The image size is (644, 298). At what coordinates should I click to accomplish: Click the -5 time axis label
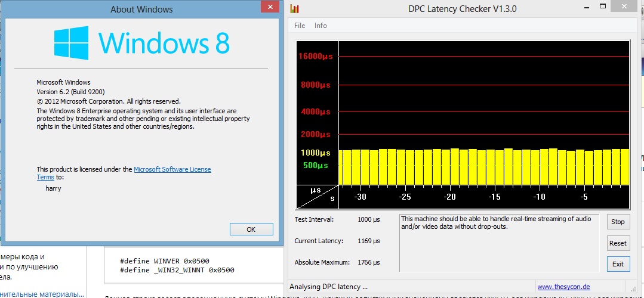point(584,197)
